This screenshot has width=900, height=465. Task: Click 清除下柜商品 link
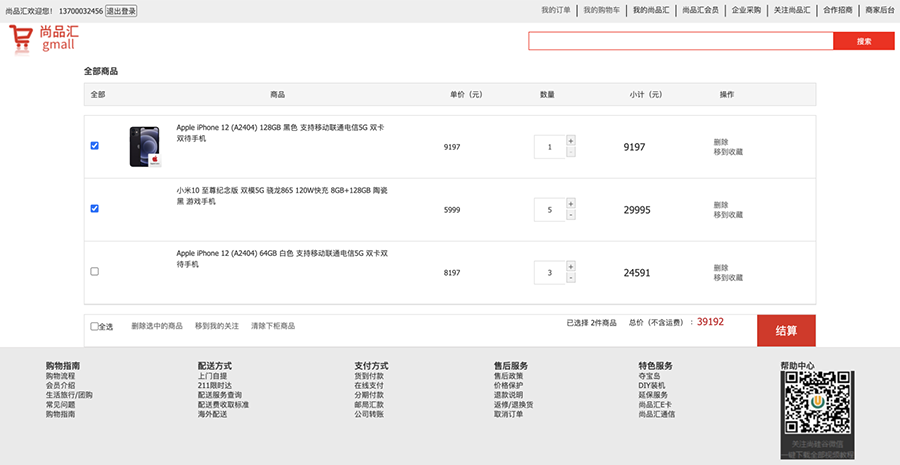point(273,326)
